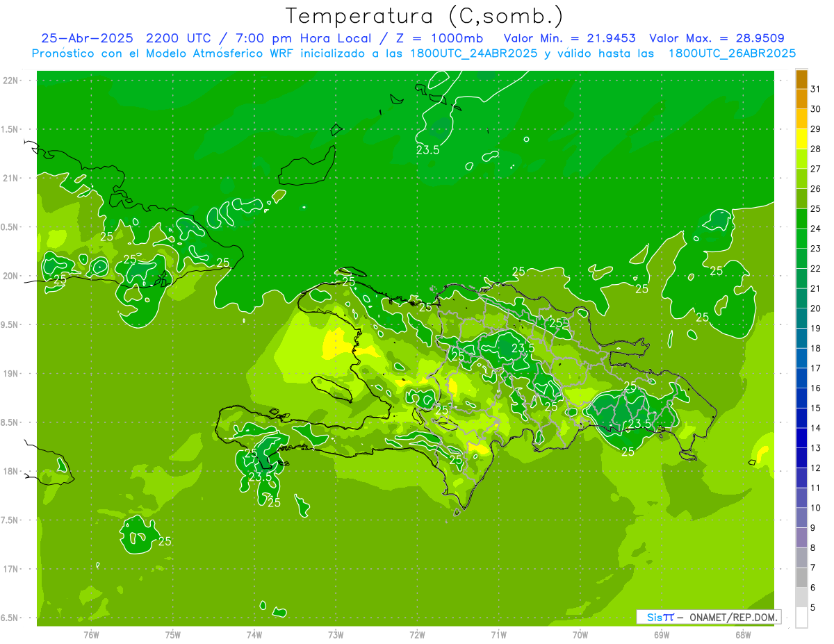The image size is (834, 644).
Task: Click the "17N" latitude axis label
Action: [x=11, y=569]
